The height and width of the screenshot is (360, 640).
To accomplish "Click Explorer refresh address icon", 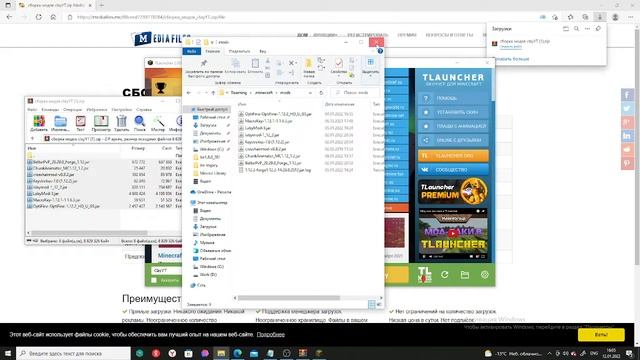I will tap(321, 93).
